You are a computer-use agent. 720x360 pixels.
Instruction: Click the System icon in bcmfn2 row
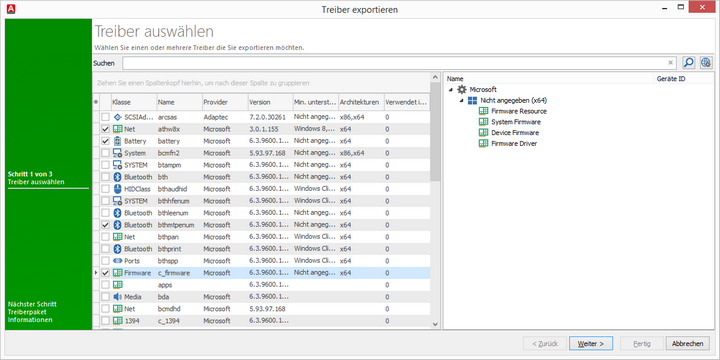click(118, 153)
